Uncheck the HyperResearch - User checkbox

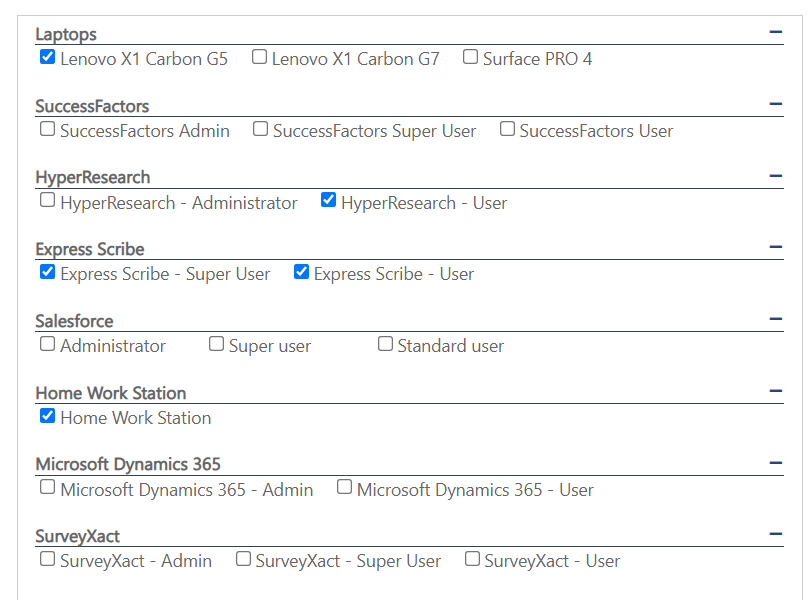click(328, 201)
